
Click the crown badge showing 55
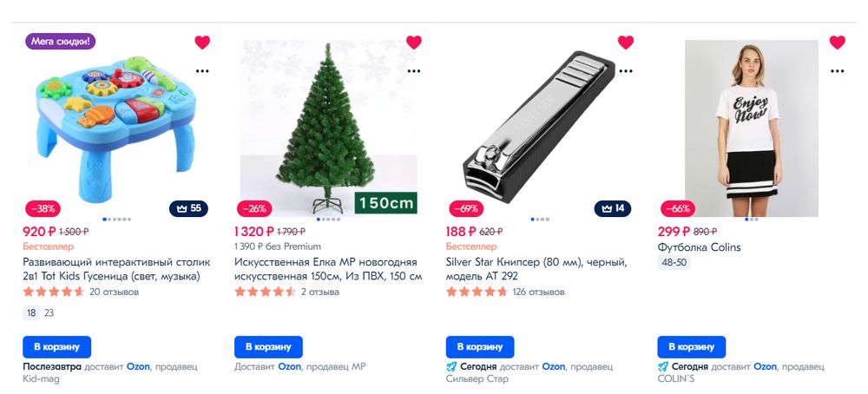pos(188,208)
